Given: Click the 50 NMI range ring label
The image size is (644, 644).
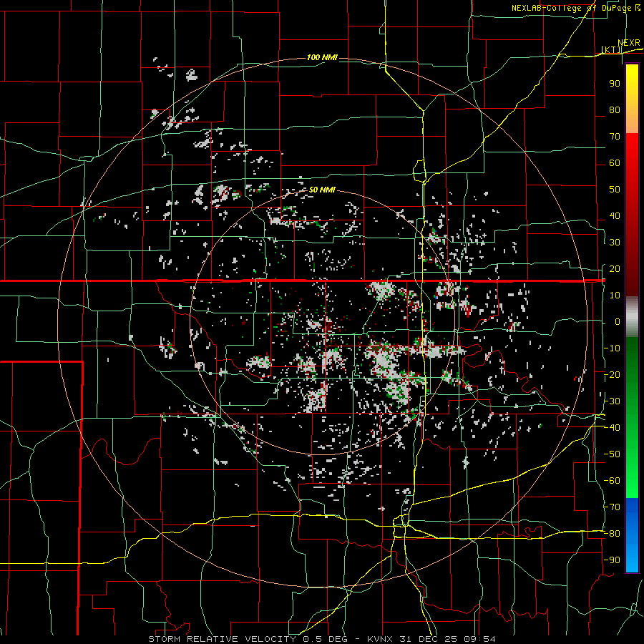Looking at the screenshot, I should coord(322,190).
